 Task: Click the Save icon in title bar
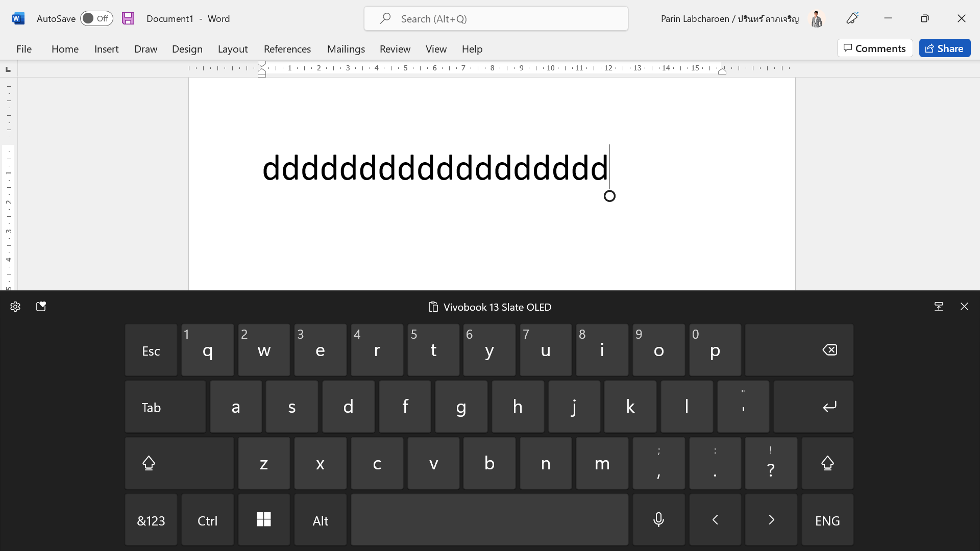pos(128,19)
